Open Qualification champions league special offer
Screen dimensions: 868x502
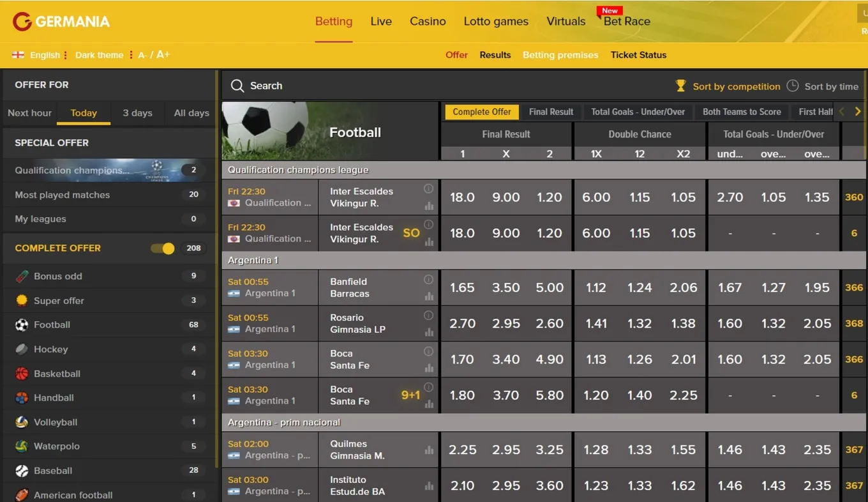click(x=109, y=170)
